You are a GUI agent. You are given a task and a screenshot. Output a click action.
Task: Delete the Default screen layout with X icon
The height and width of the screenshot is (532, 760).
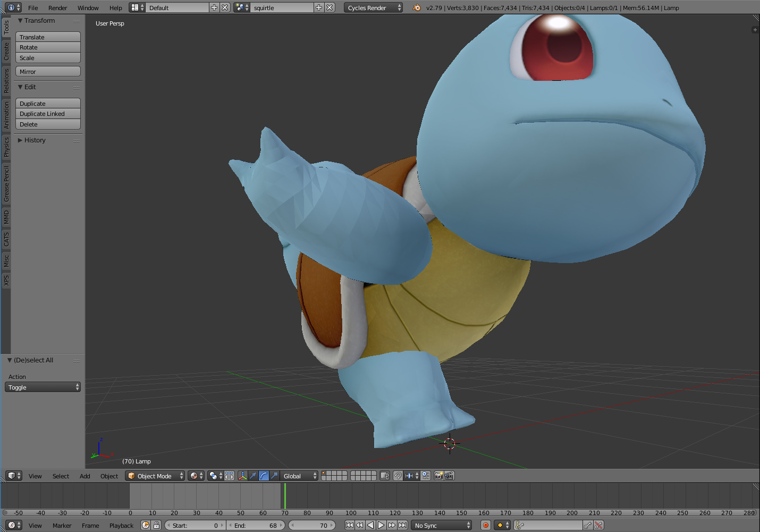pyautogui.click(x=225, y=7)
